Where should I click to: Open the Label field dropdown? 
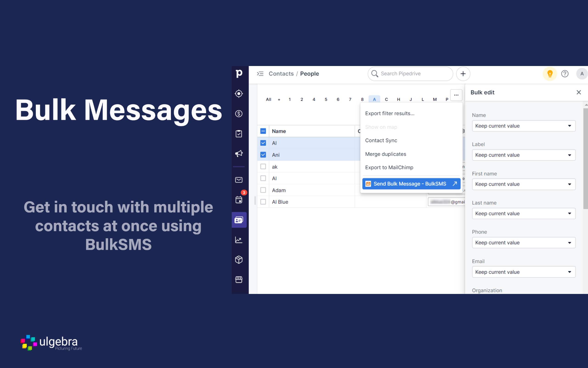pos(524,155)
